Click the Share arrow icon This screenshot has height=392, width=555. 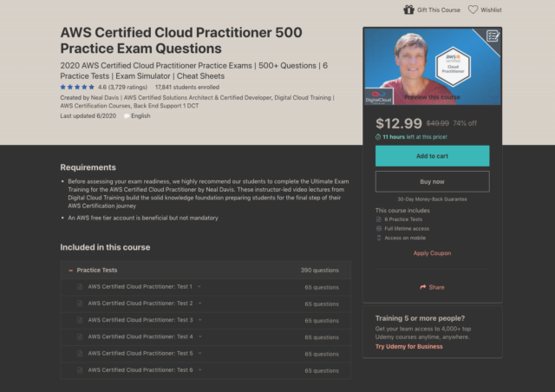(423, 287)
